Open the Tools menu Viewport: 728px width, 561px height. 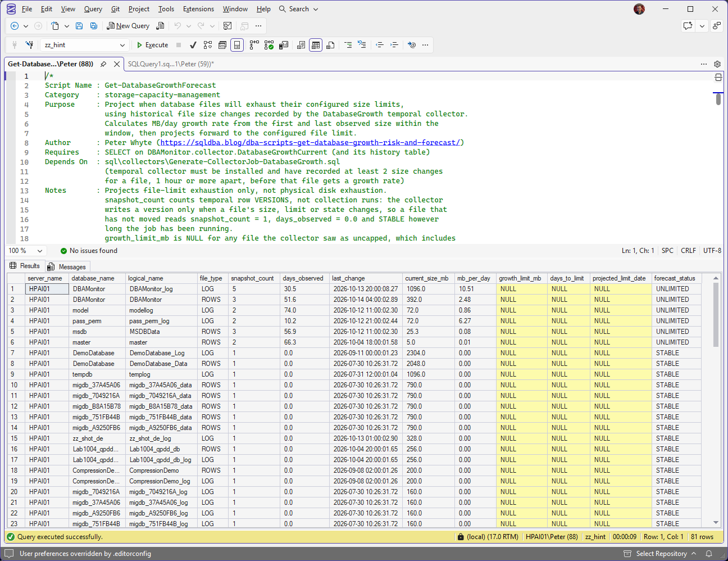[166, 9]
